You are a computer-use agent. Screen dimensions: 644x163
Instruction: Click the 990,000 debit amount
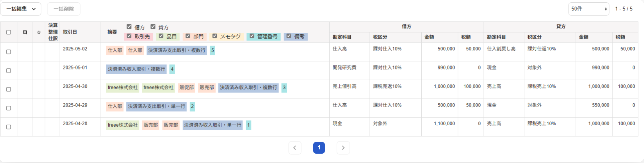pos(446,67)
